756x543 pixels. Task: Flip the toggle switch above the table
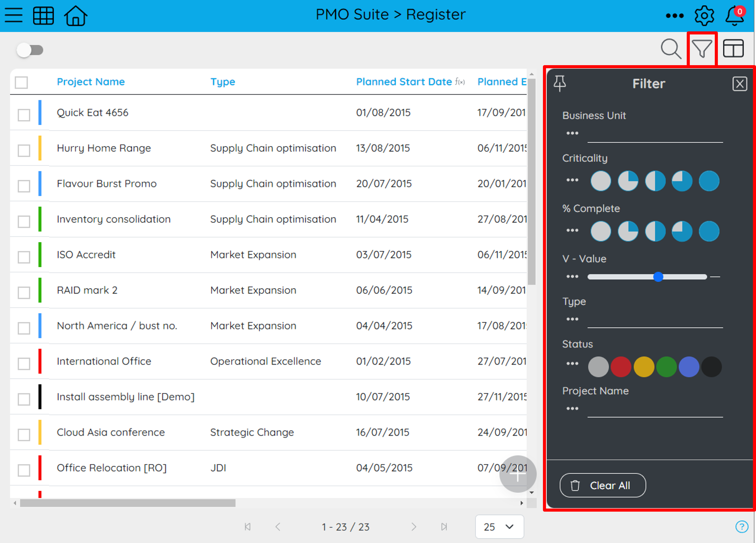click(x=30, y=50)
